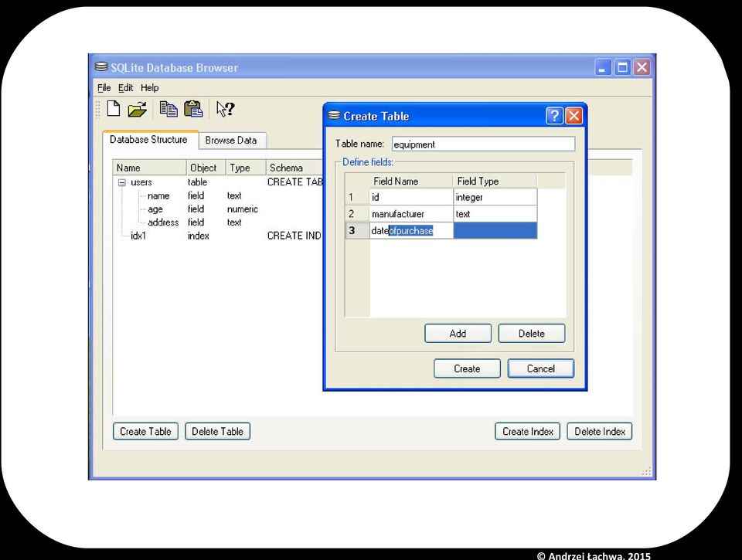Select the address field in users tree
The height and width of the screenshot is (560, 742).
click(x=163, y=222)
